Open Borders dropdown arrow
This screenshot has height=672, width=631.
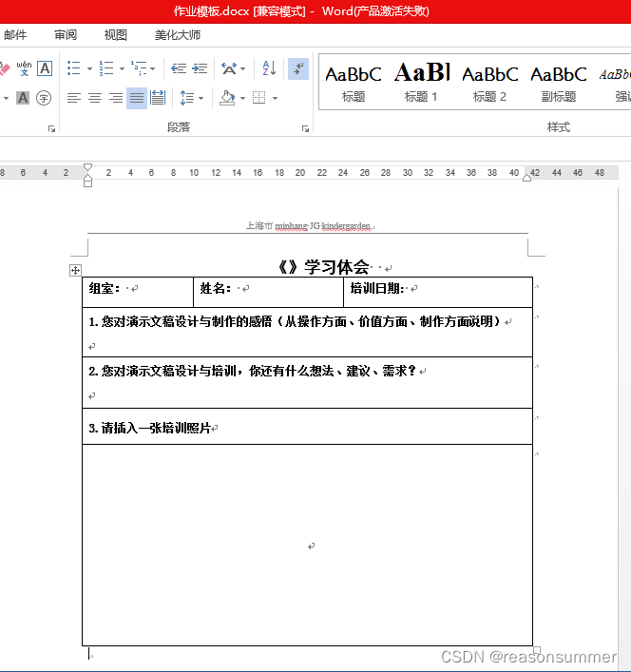tap(275, 99)
